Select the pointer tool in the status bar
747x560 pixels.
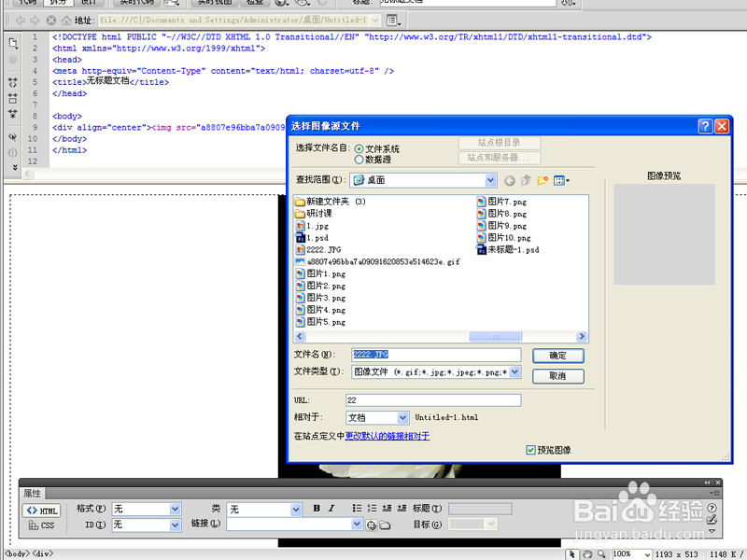(571, 554)
